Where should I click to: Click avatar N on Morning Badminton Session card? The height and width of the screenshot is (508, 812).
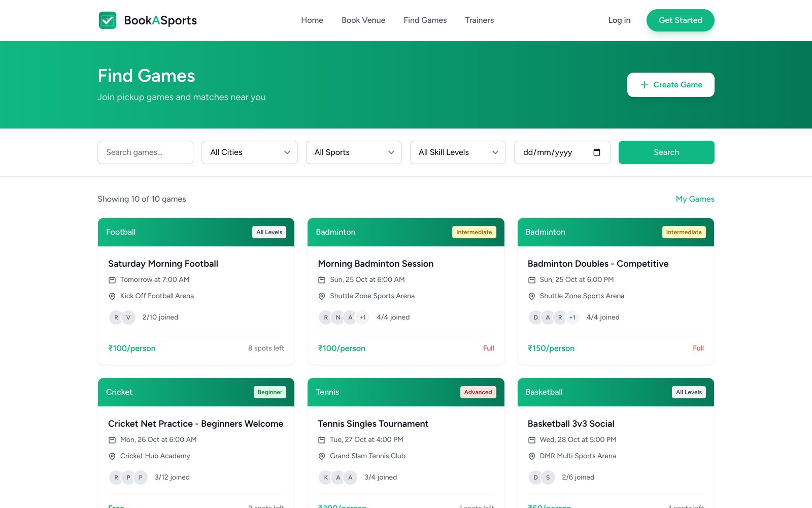338,317
